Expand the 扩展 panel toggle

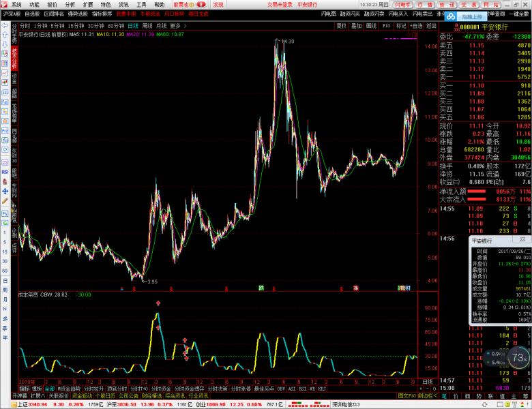click(x=38, y=396)
